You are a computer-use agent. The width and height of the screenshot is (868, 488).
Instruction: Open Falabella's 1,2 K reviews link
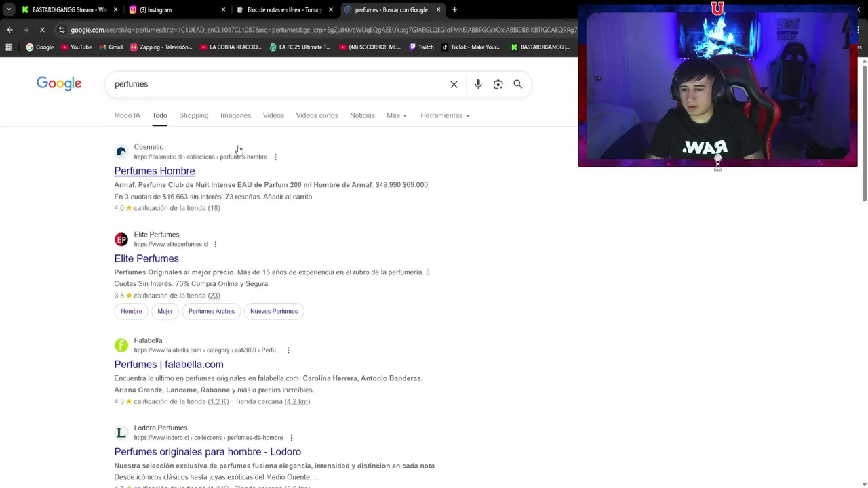218,401
